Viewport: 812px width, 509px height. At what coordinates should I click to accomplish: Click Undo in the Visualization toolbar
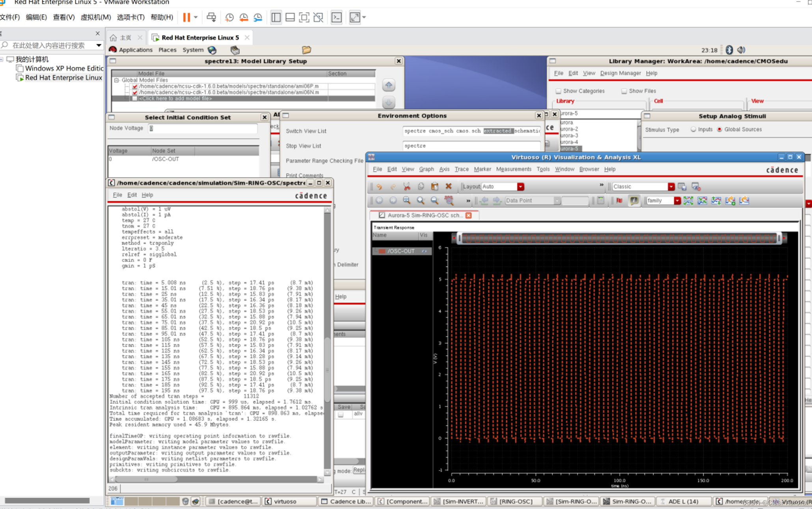(x=379, y=186)
